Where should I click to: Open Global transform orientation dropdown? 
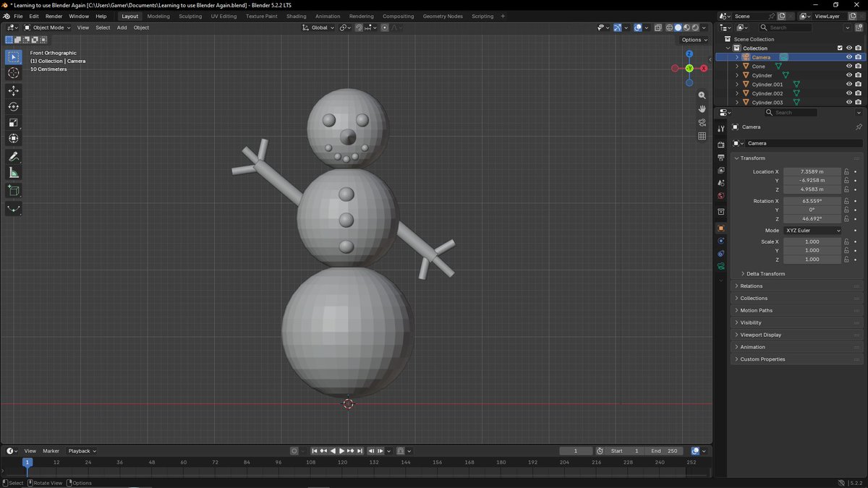pyautogui.click(x=318, y=27)
